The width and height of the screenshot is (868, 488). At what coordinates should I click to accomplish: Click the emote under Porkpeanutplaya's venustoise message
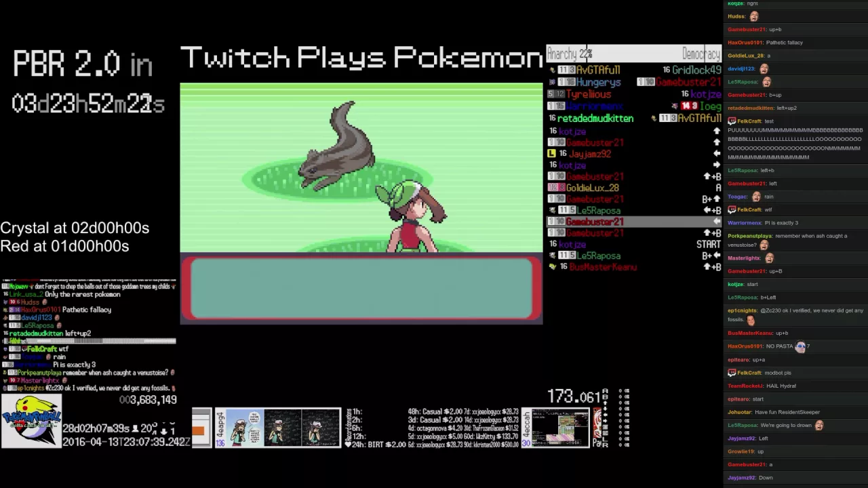tap(764, 245)
